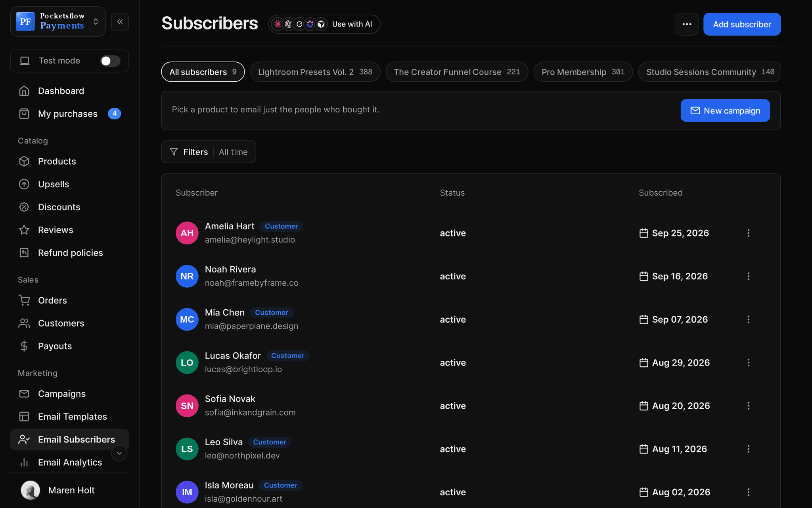812x508 pixels.
Task: Open the row menu for Noah Rivera
Action: pyautogui.click(x=748, y=276)
